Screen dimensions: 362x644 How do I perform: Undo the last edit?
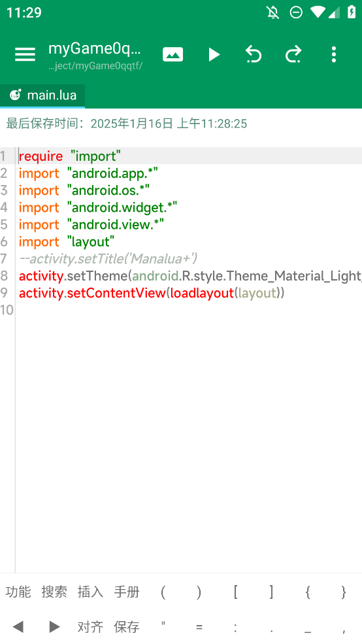tap(254, 55)
